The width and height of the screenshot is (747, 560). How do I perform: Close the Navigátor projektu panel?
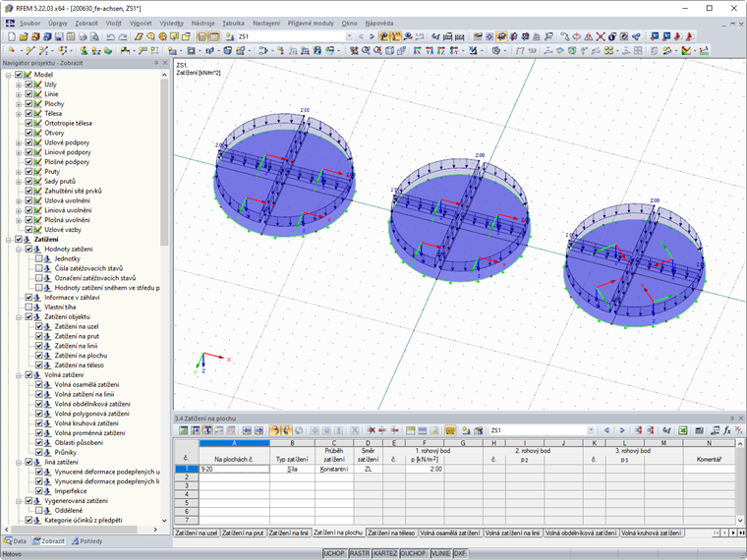click(x=165, y=63)
